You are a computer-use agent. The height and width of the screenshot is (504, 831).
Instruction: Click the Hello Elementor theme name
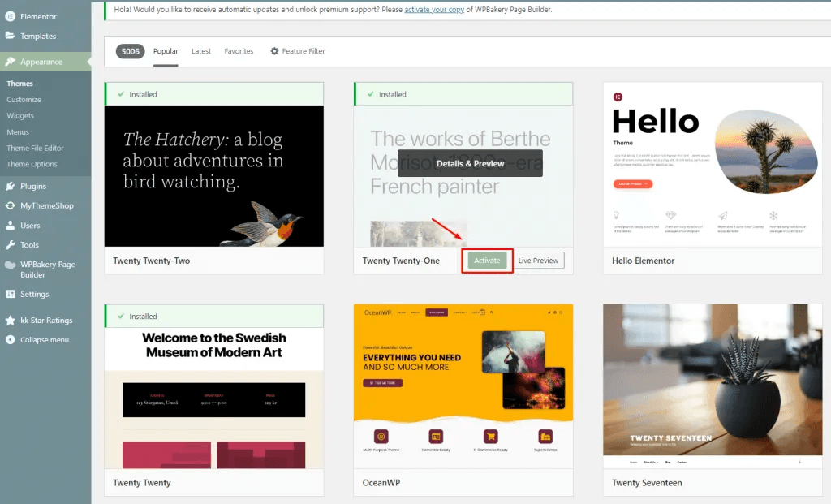coord(644,261)
